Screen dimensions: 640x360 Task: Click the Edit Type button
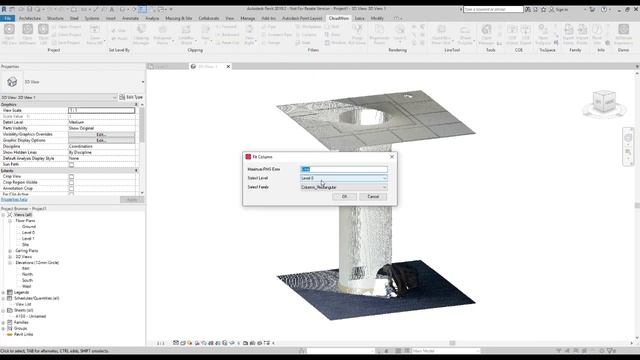[131, 98]
